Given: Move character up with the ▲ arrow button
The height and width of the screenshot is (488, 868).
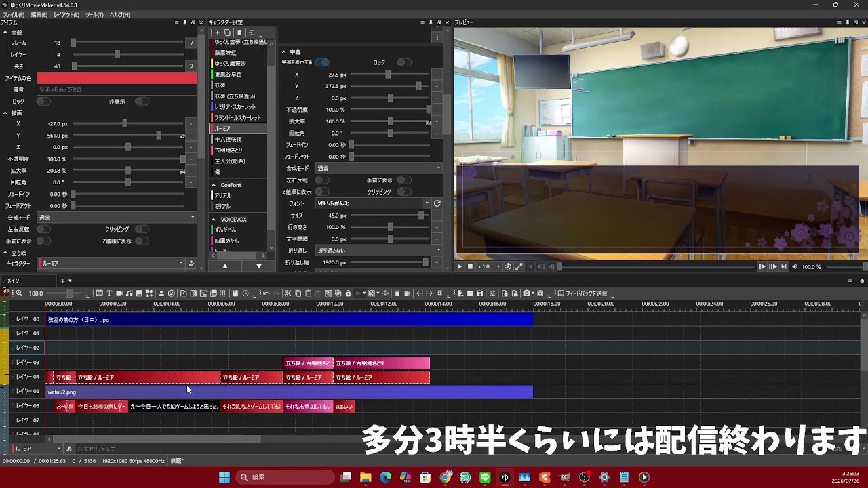Looking at the screenshot, I should coord(225,266).
